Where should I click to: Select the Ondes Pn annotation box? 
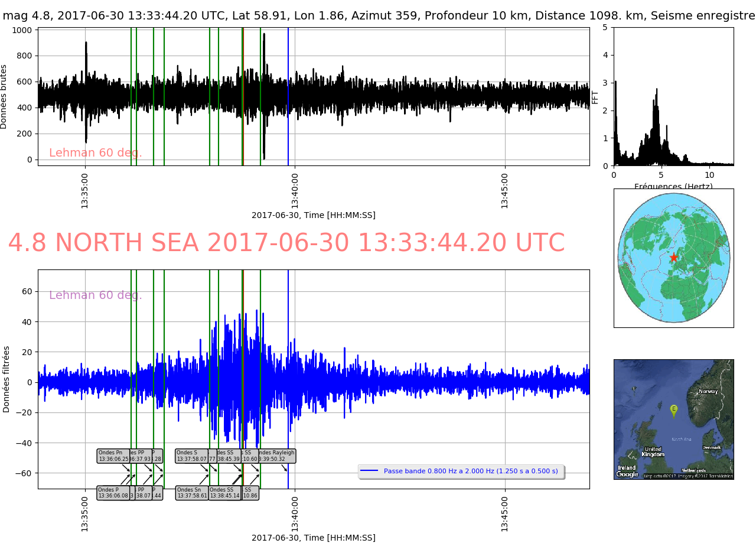(x=113, y=456)
